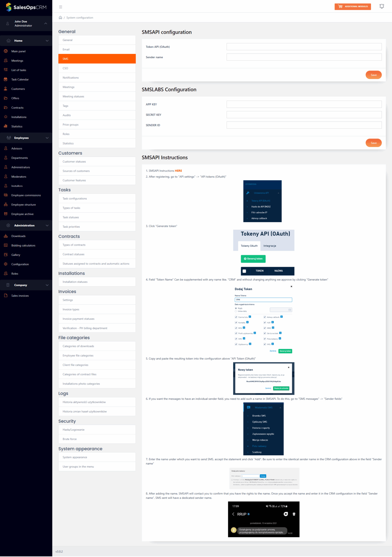Viewport: 392px width, 557px height.
Task: Open the Notifications settings menu item
Action: [97, 78]
